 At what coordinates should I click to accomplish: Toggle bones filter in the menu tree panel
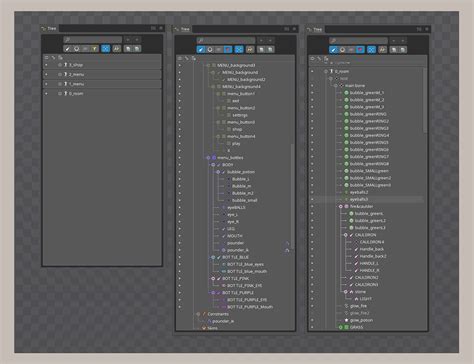coord(201,50)
